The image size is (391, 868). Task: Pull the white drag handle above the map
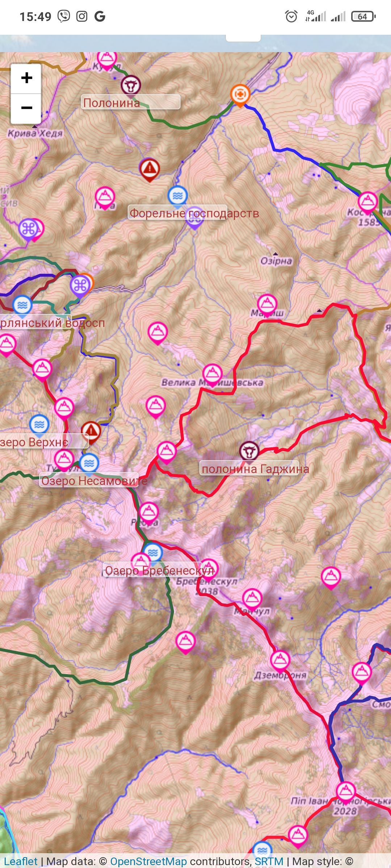point(243,38)
